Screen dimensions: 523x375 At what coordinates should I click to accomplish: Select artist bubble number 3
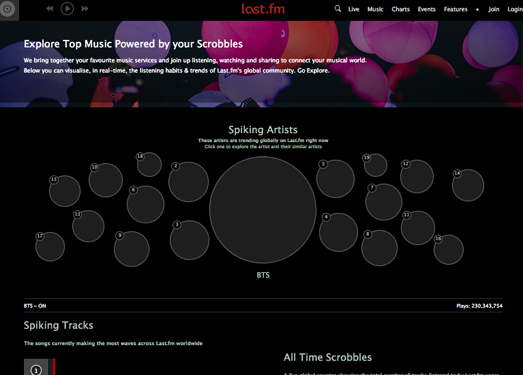pyautogui.click(x=189, y=240)
